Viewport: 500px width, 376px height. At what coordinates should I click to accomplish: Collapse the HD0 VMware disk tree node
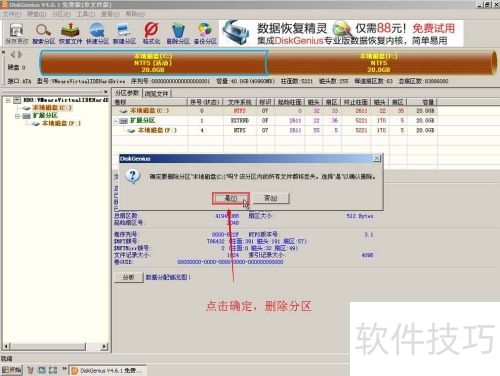pyautogui.click(x=8, y=100)
